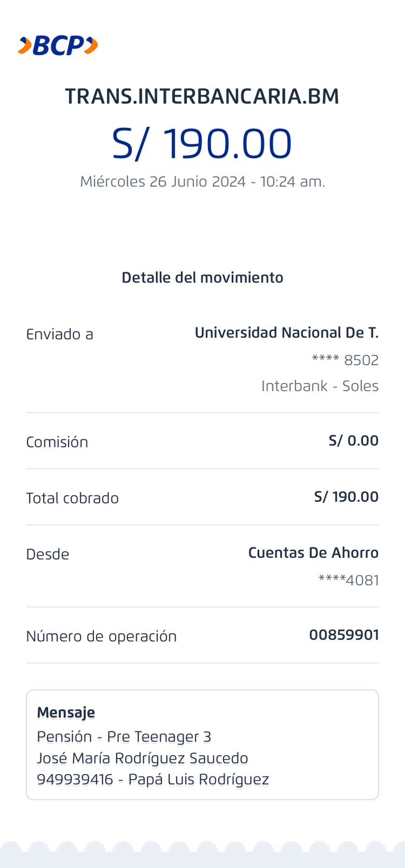
Task: Click the Cuentas De Ahorro source account
Action: [x=313, y=553]
